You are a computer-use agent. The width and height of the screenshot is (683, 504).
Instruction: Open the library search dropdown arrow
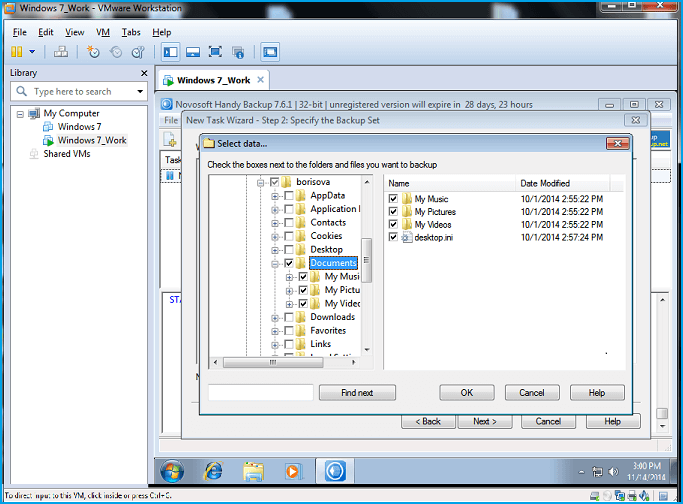coord(140,91)
